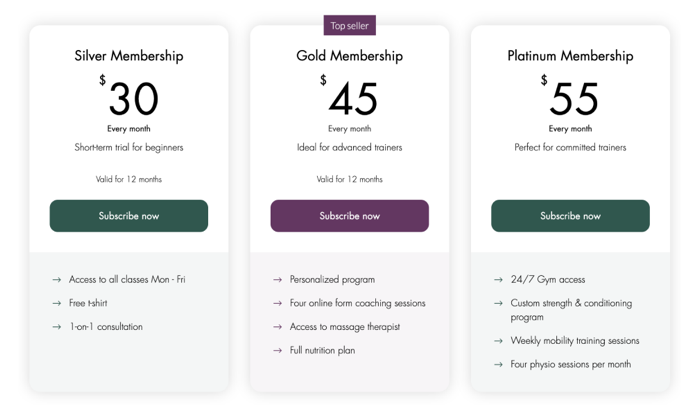This screenshot has height=416, width=700.
Task: Click arrow icon beside Four physio sessions
Action: (498, 364)
